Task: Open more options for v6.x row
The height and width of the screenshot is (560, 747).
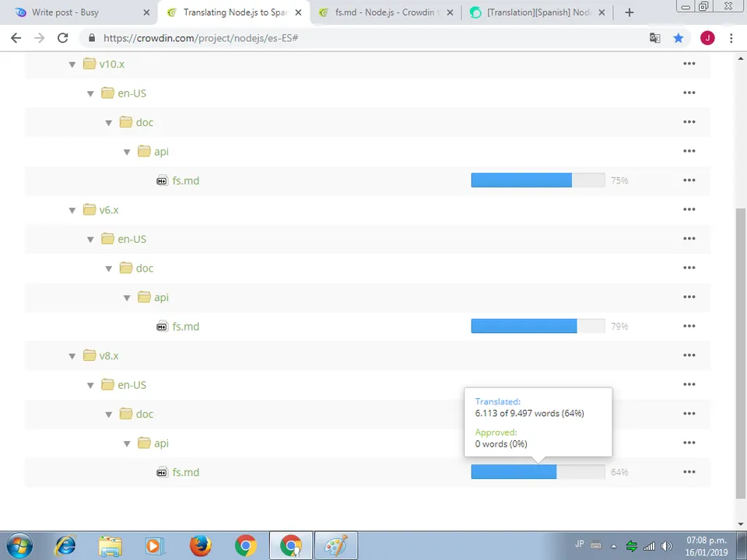Action: click(x=689, y=209)
